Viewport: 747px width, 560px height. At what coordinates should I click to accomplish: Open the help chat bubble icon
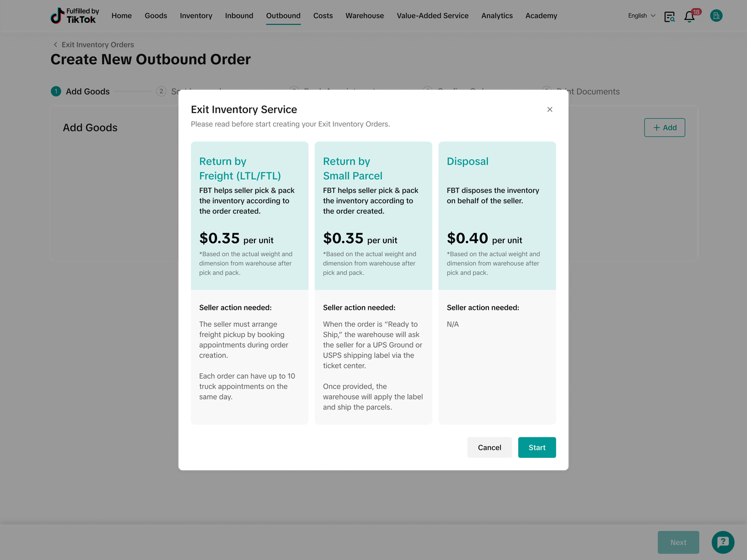[x=722, y=542]
